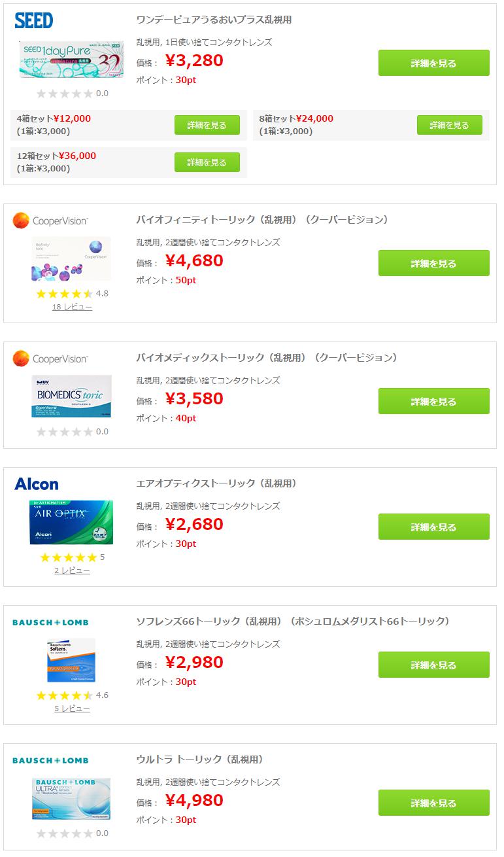Click 詳細を見る for the ¥2,680 Air Optix

coord(433,527)
